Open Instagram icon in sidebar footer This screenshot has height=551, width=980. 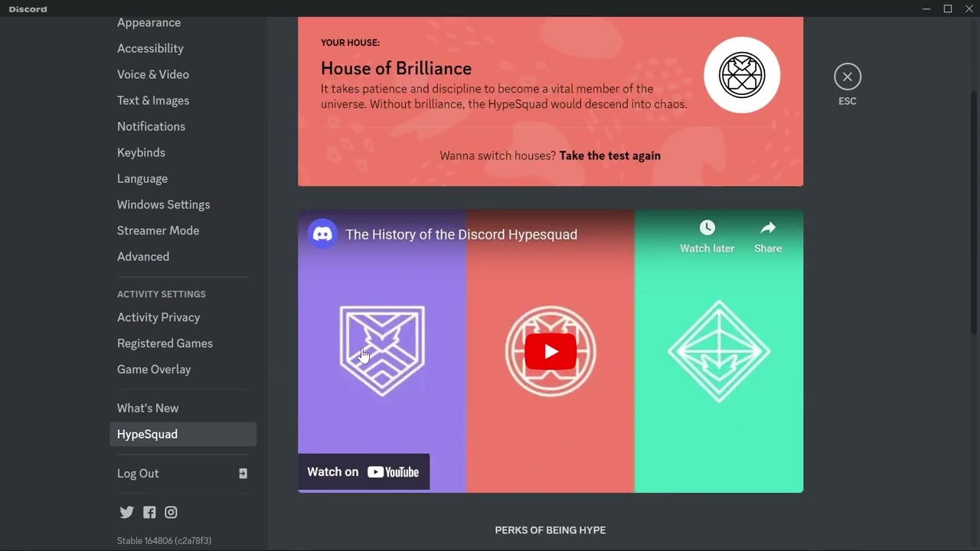(x=171, y=513)
